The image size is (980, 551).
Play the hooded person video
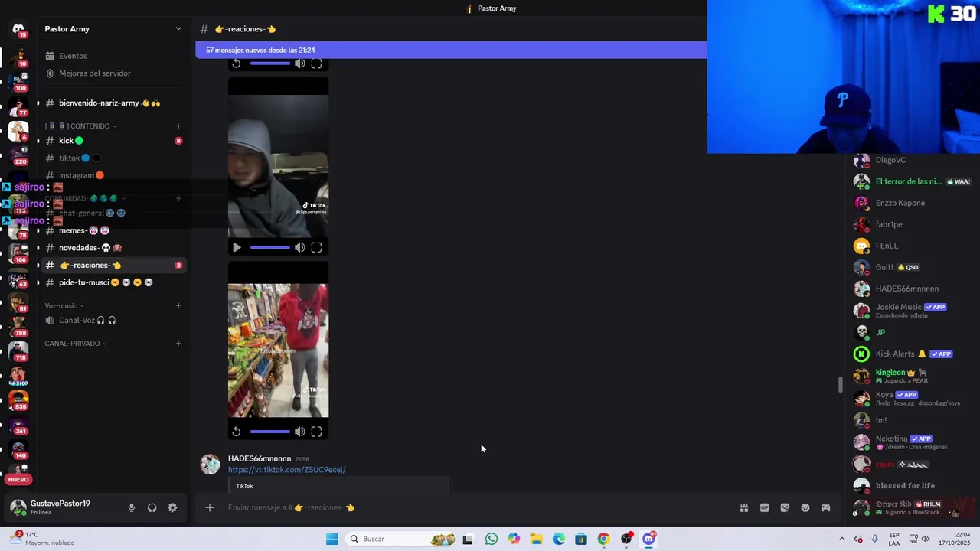pos(237,247)
